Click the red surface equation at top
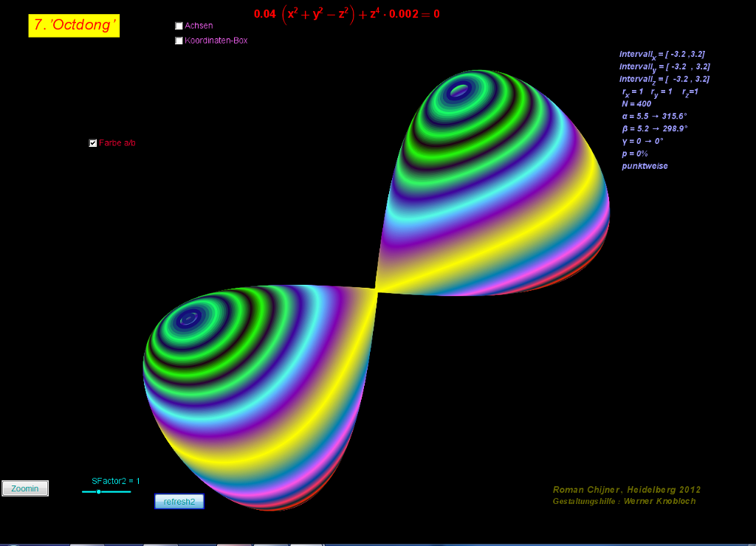The width and height of the screenshot is (756, 546). 346,14
